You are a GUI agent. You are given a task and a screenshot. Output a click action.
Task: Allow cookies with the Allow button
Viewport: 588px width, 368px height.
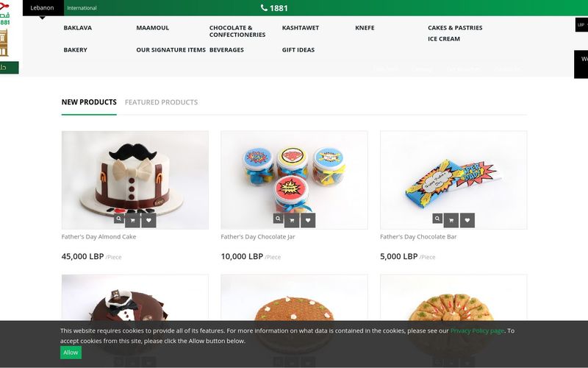click(71, 353)
